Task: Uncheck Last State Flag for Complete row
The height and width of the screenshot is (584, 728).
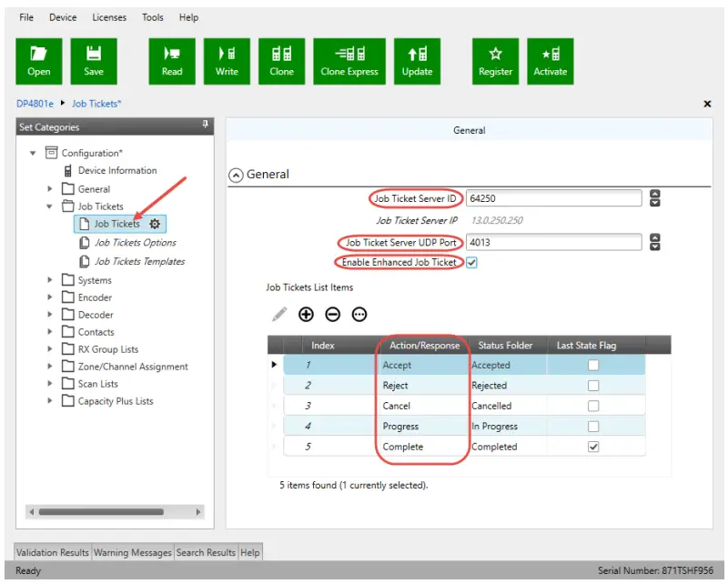Action: click(593, 447)
